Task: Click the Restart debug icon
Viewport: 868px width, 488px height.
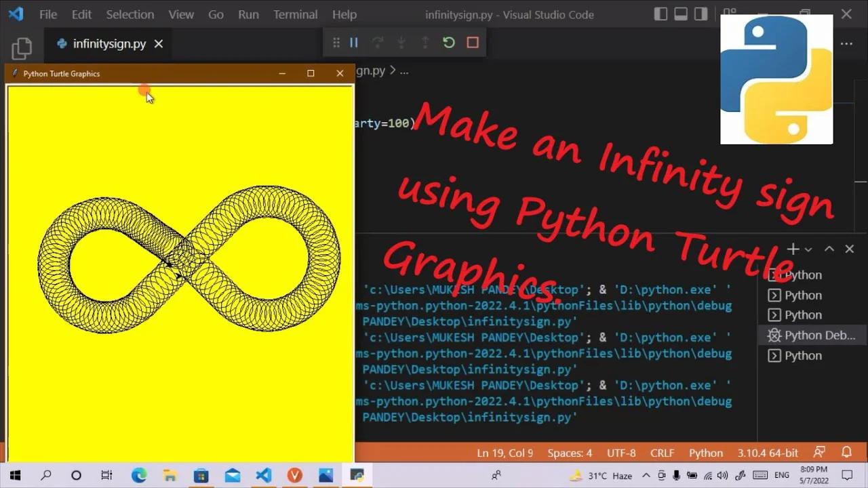Action: [x=448, y=42]
